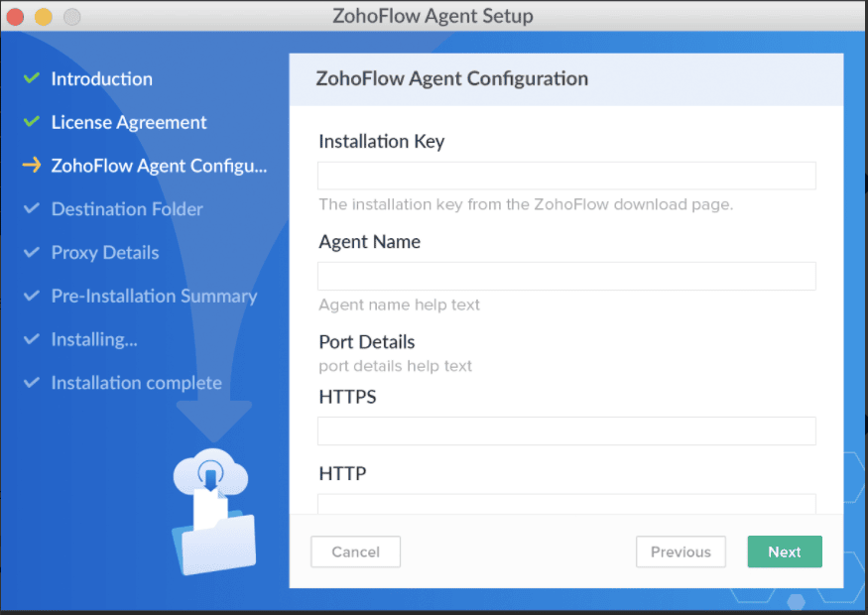Select the Introduction step in sidebar
This screenshot has height=615, width=868.
[102, 78]
